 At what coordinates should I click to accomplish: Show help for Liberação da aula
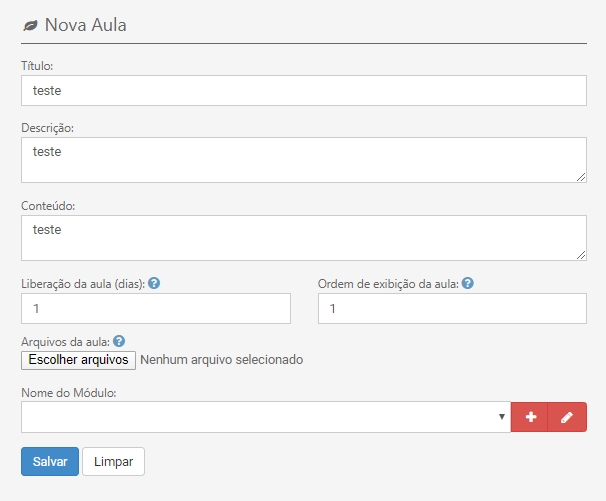pos(154,283)
